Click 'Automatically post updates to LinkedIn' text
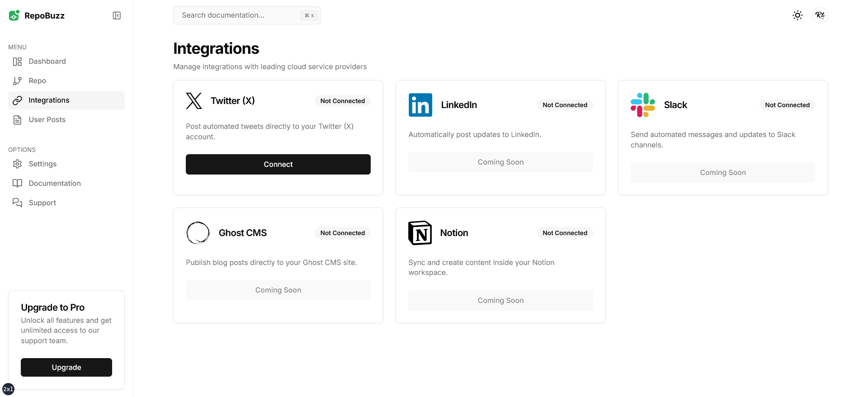Viewport: 868px width, 397px height. (475, 135)
